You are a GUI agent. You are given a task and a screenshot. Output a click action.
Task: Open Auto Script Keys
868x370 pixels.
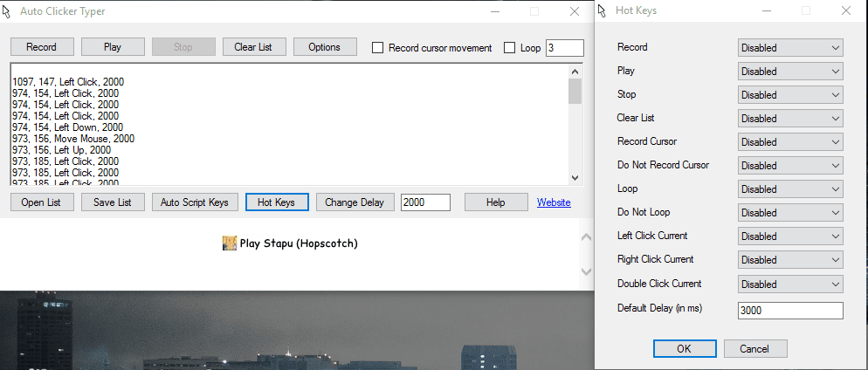(x=195, y=202)
